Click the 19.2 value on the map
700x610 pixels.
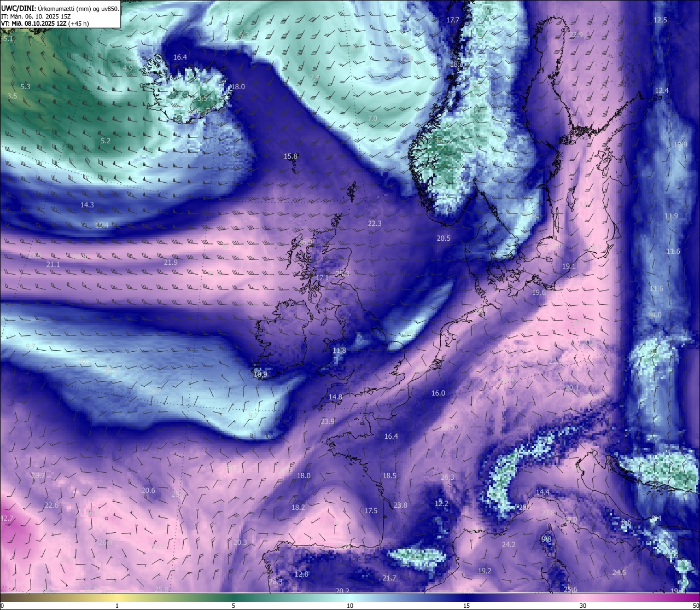click(485, 571)
